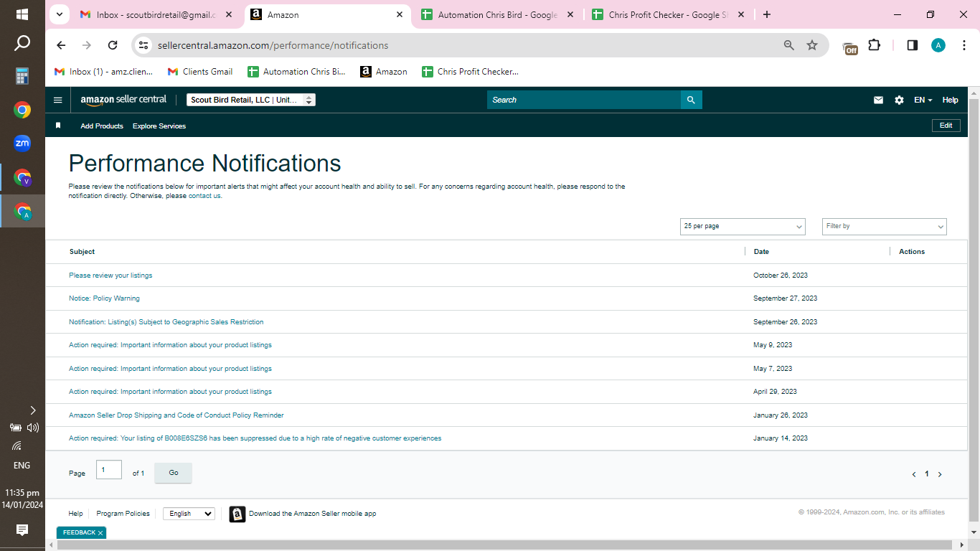Click the Add Products link
The height and width of the screenshot is (551, 980).
click(x=102, y=126)
